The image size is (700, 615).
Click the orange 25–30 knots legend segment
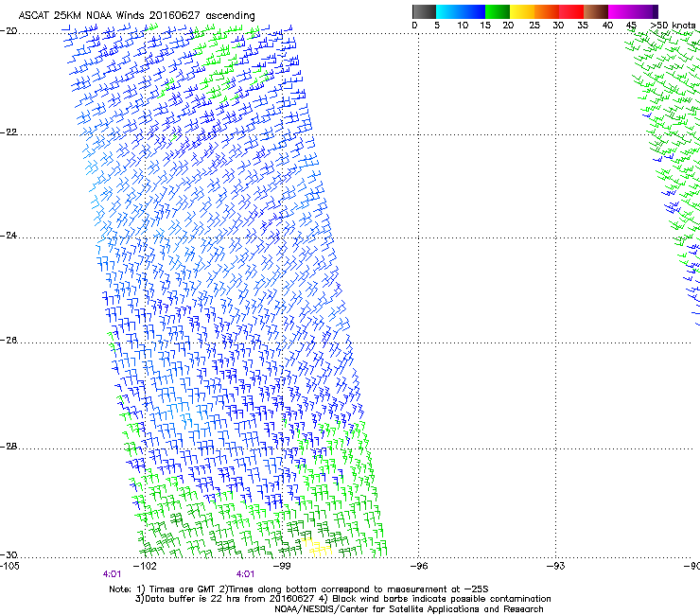[x=547, y=11]
